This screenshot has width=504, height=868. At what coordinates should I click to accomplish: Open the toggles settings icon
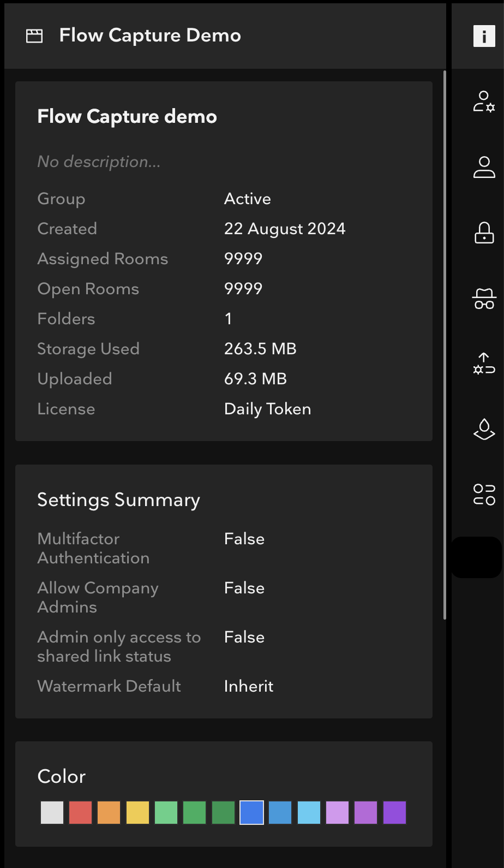tap(484, 495)
